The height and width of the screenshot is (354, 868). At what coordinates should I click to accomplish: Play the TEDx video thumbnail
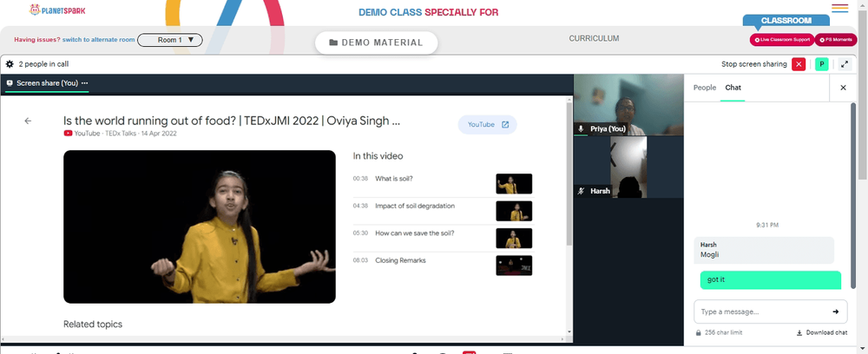[200, 226]
